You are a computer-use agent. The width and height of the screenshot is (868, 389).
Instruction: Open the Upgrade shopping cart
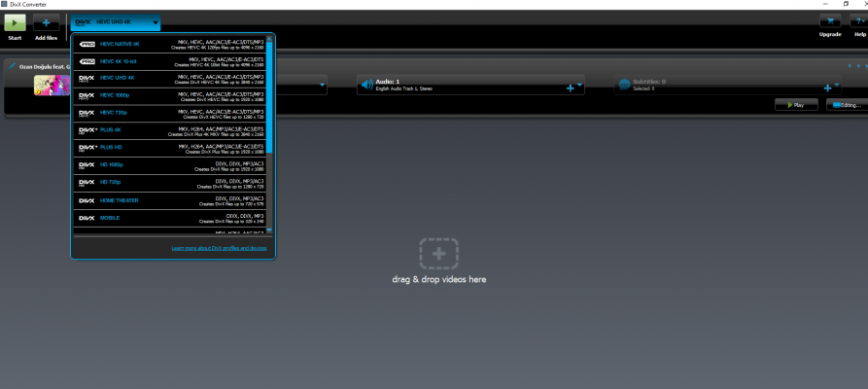tap(830, 21)
